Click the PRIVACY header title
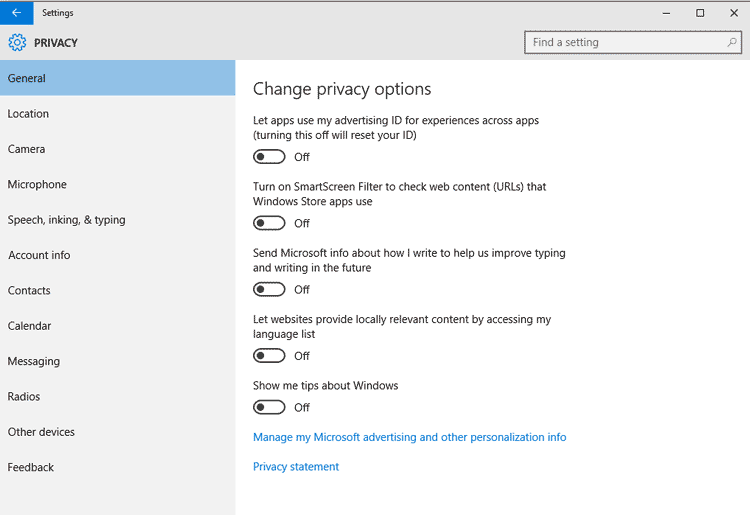Image resolution: width=750 pixels, height=515 pixels. tap(55, 43)
